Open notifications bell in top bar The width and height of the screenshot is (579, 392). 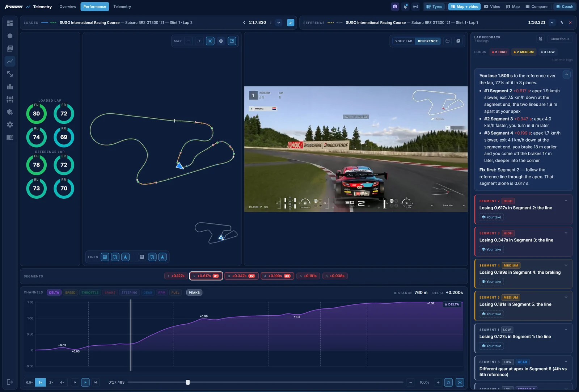tap(405, 7)
